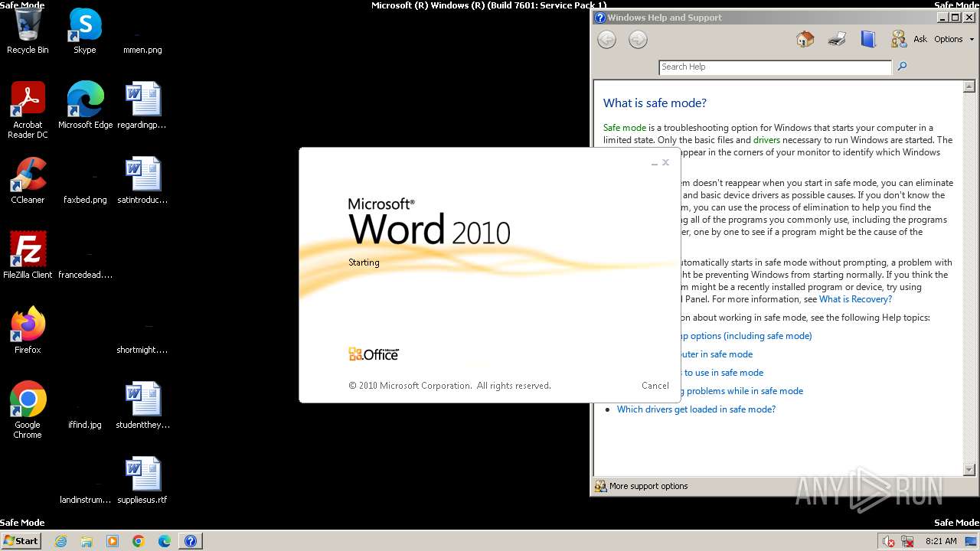Open the 'Safe mode' glossary link
The height and width of the screenshot is (551, 980).
pos(625,128)
